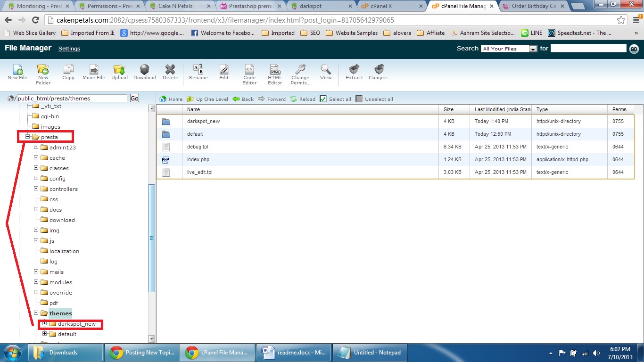Click the directory path input field
This screenshot has width=644, height=362.
(x=72, y=98)
